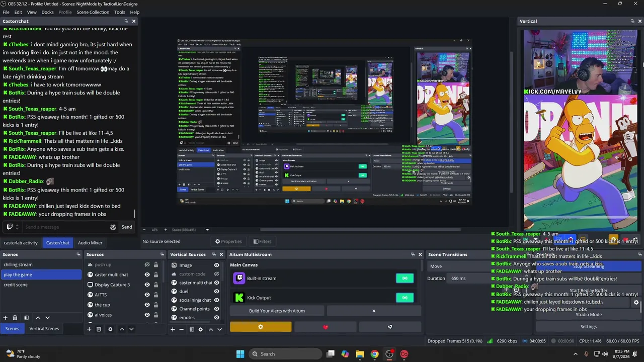Open source Properties button

[x=228, y=241]
